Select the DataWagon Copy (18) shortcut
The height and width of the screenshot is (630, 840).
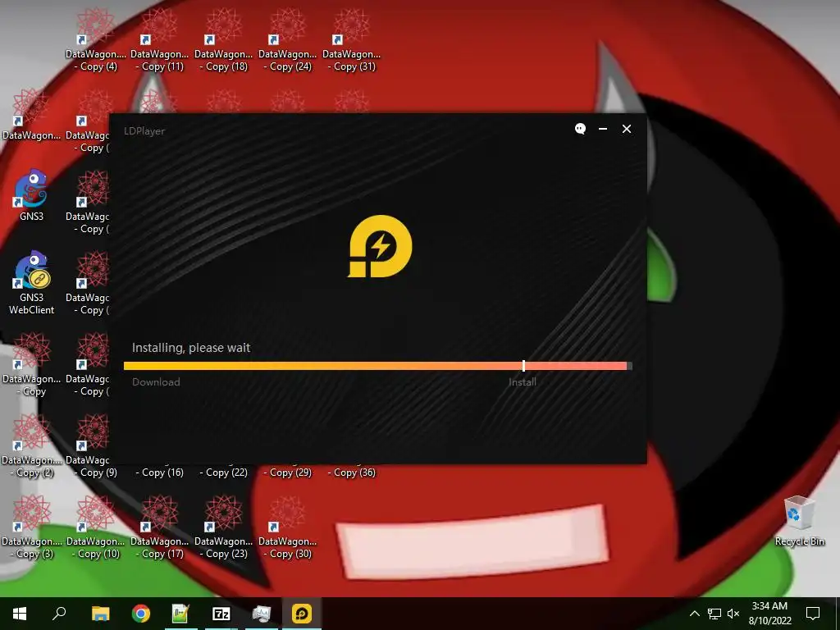pos(223,39)
